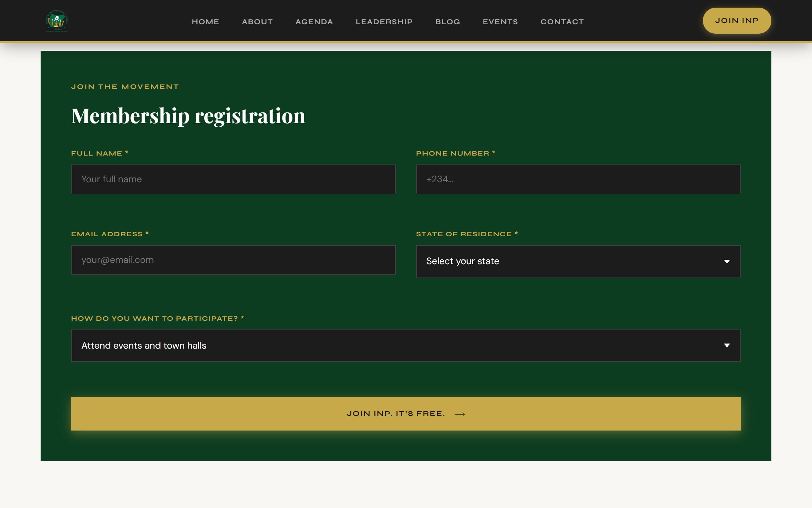Screen dimensions: 812x508
Task: Click the State of Residence * label
Action: point(467,234)
